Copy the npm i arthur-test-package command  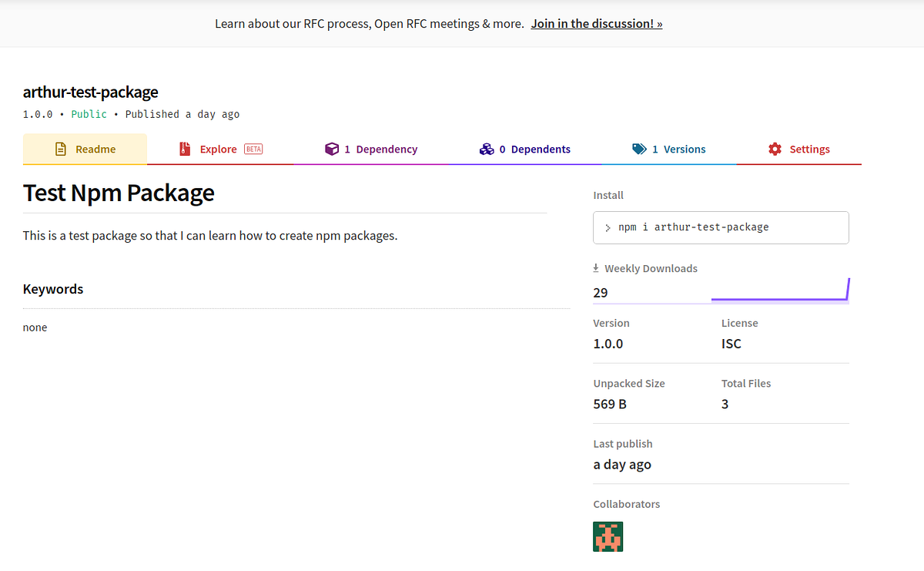721,227
